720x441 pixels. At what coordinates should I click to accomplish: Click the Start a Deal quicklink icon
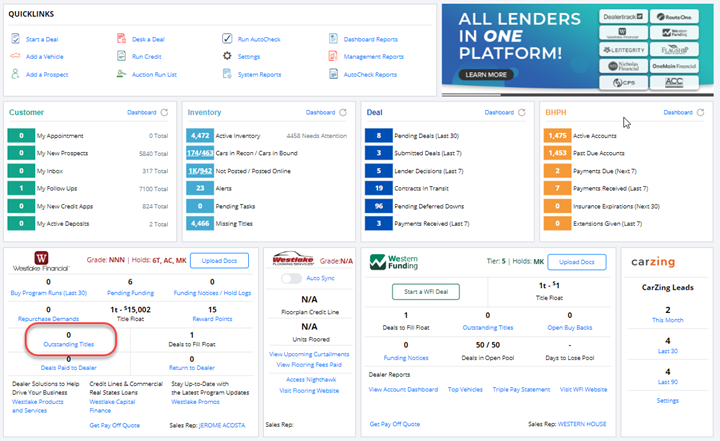point(16,39)
